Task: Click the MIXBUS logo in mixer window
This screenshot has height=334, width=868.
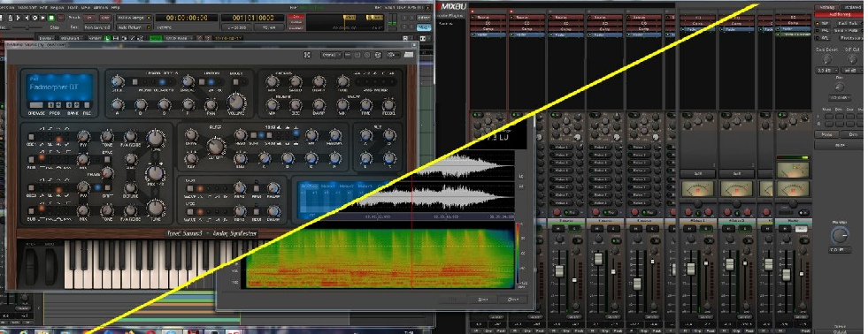Action: (x=453, y=7)
